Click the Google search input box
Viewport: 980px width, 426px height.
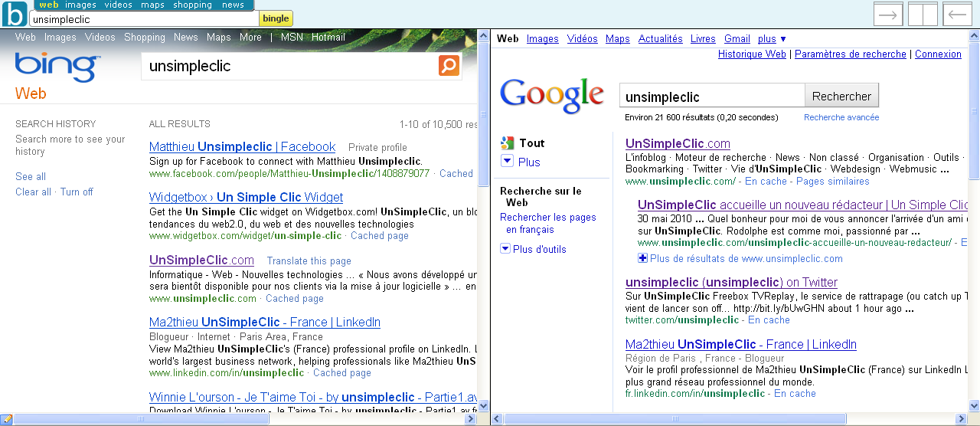[x=712, y=97]
